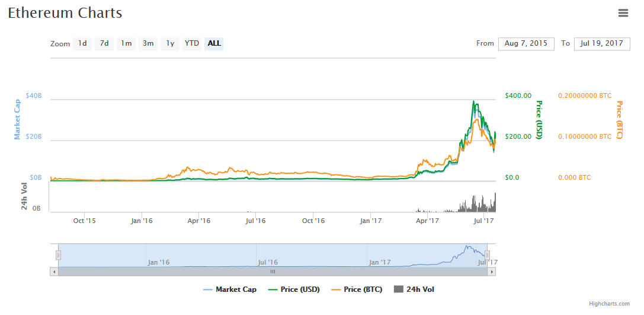Edit the From date field Aug 7, 2015

click(526, 43)
